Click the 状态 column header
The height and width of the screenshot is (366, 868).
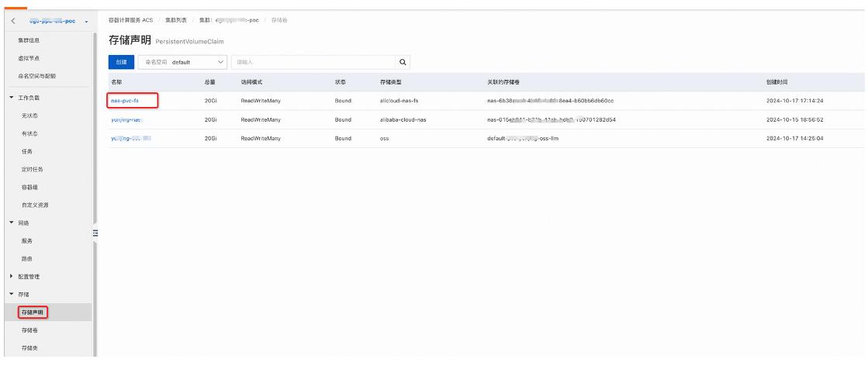(x=341, y=82)
